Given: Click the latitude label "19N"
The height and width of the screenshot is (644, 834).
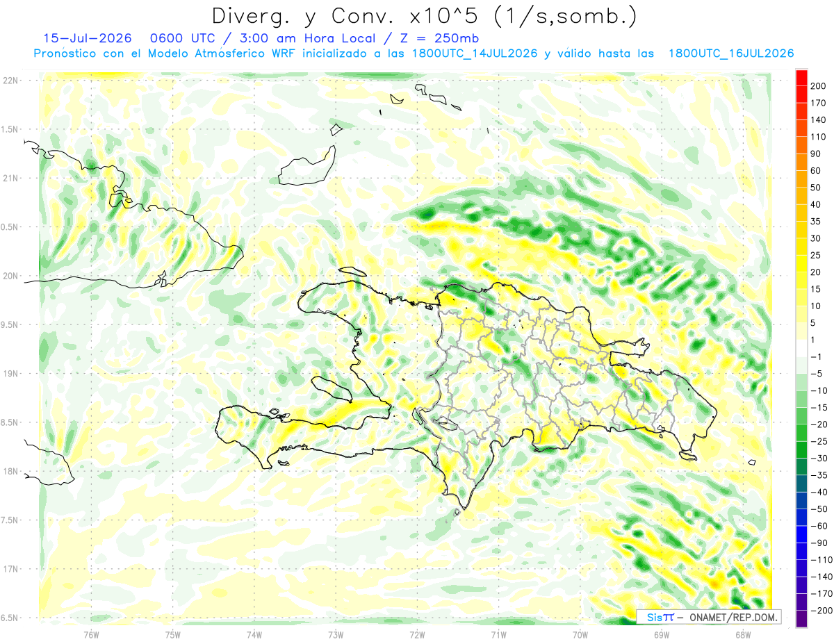Looking at the screenshot, I should (10, 373).
